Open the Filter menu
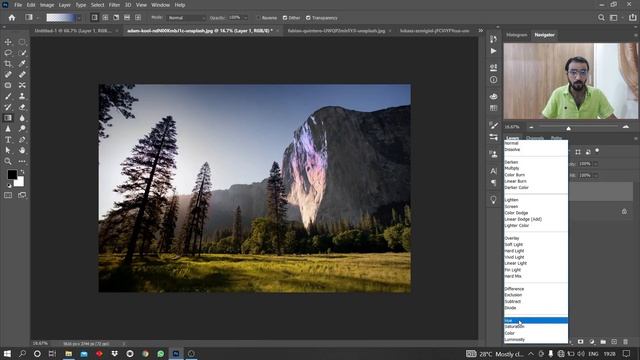 click(114, 5)
